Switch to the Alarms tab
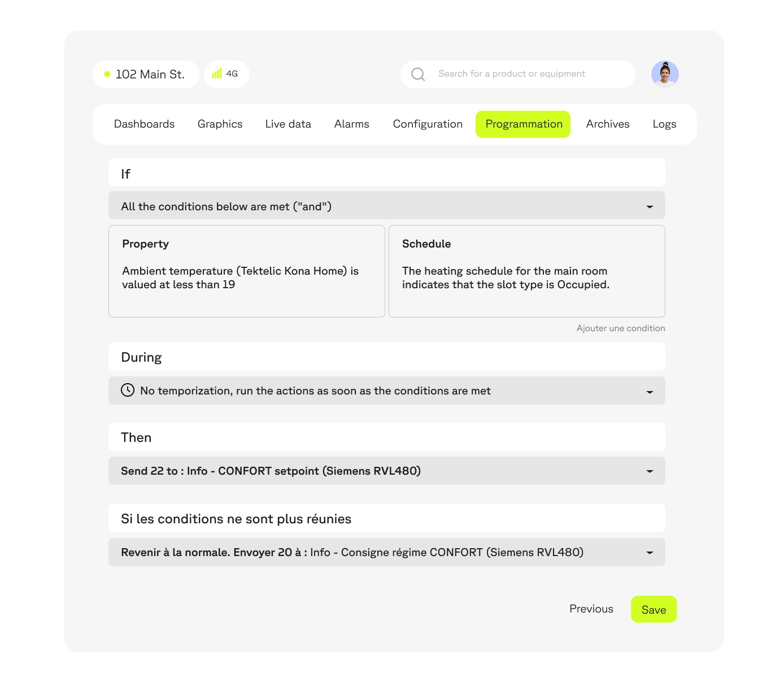The height and width of the screenshot is (677, 784). click(x=351, y=124)
